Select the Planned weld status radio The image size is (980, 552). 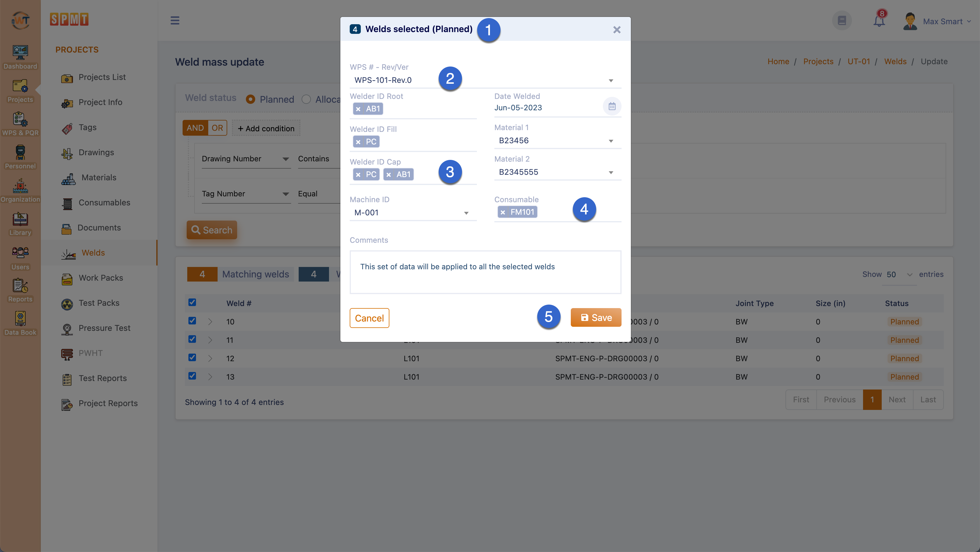click(x=250, y=99)
